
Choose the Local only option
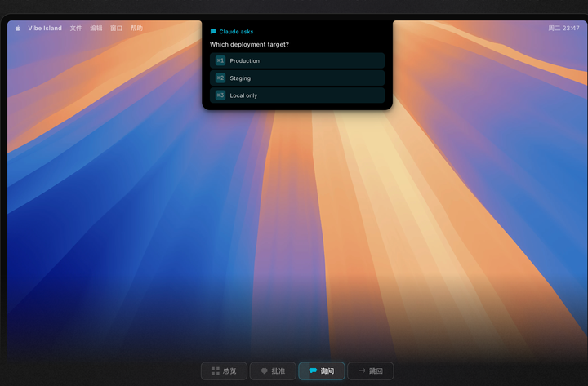pos(297,95)
